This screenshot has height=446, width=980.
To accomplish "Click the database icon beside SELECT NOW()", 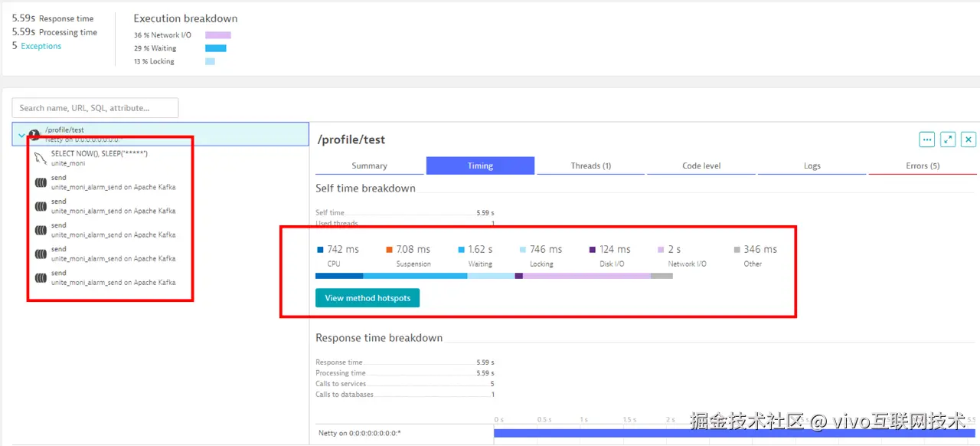I will tap(40, 158).
